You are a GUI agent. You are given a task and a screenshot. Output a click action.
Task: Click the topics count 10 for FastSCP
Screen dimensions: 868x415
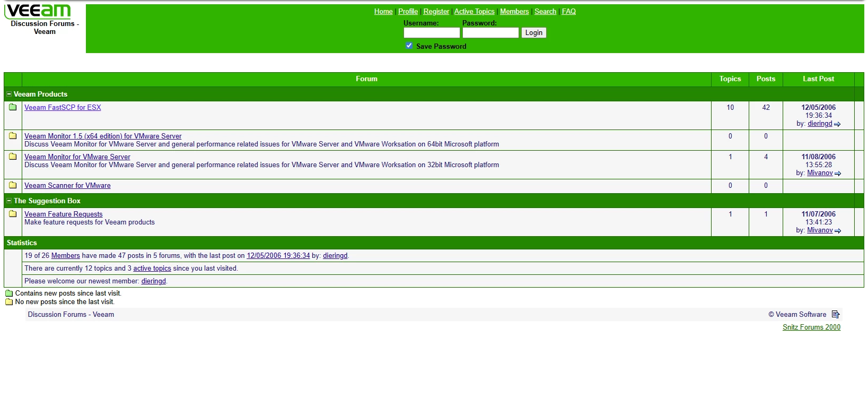tap(730, 107)
